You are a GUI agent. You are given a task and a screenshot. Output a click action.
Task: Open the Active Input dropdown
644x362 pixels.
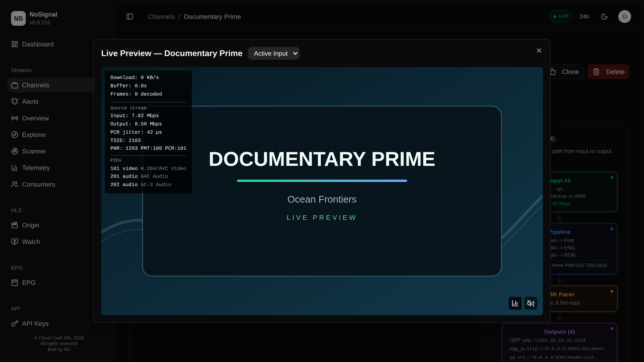click(273, 54)
